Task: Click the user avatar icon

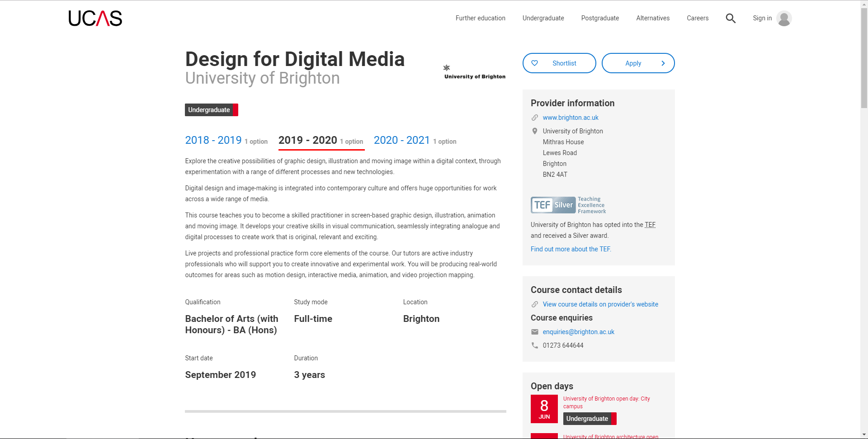Action: coord(784,19)
